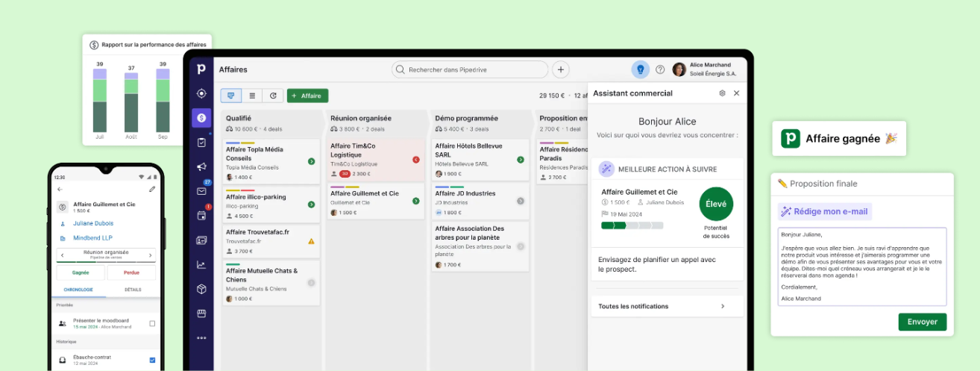Click Juliane Dubois in assistant card

[664, 202]
